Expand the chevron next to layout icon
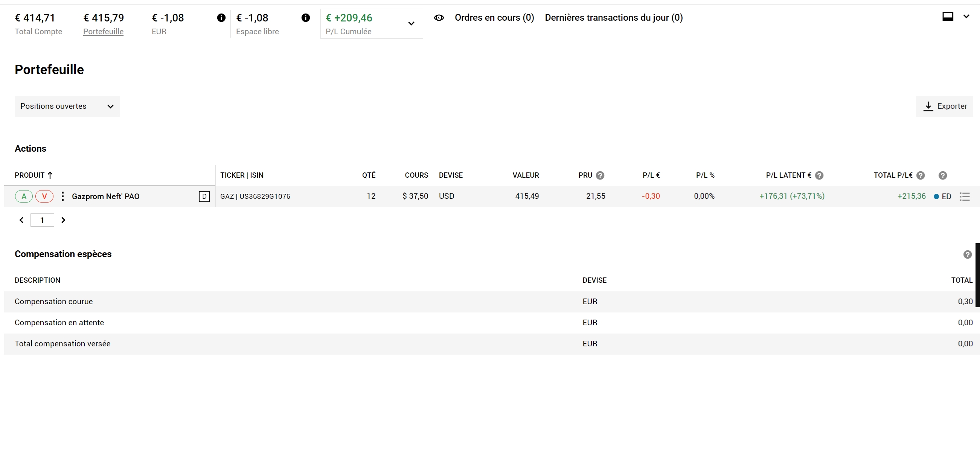This screenshot has height=451, width=980. [966, 16]
